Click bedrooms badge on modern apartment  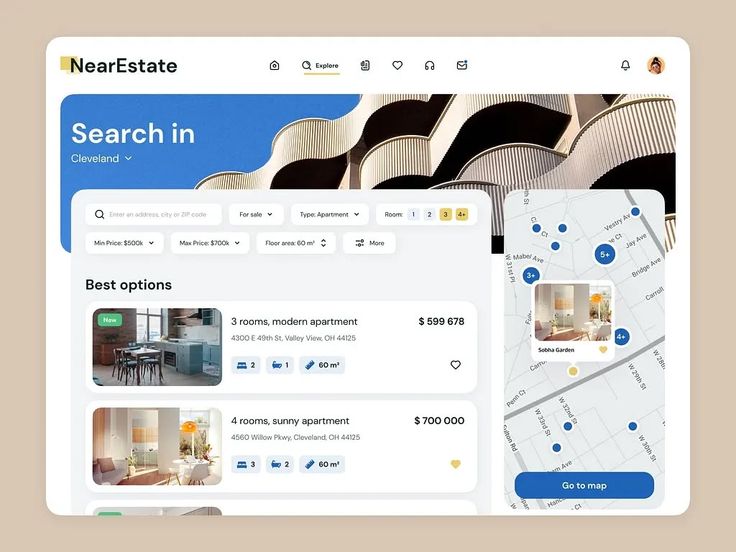click(x=246, y=365)
